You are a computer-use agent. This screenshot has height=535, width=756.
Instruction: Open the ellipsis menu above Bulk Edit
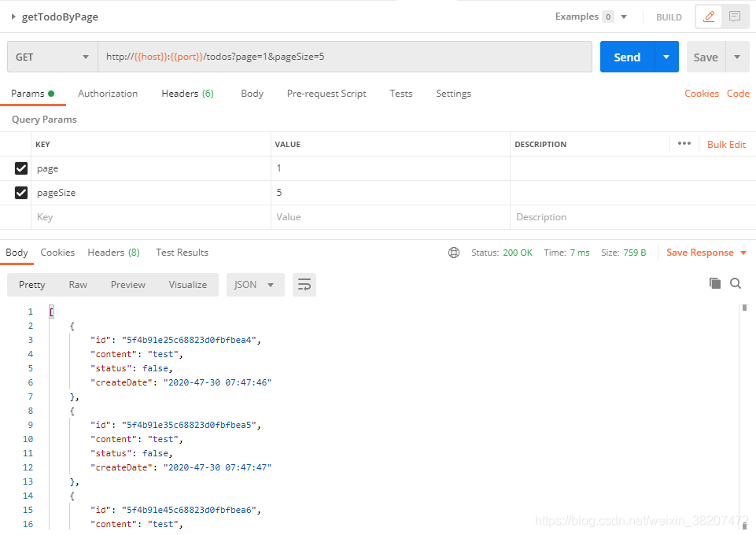click(x=684, y=143)
